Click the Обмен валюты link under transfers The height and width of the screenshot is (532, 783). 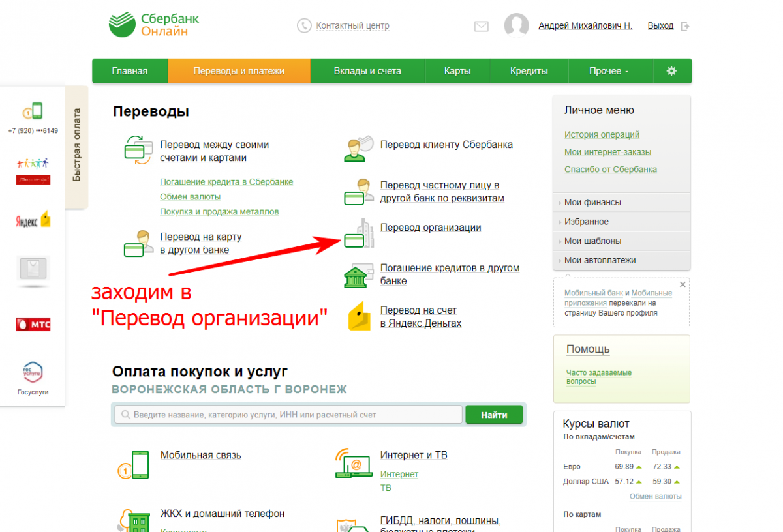(x=190, y=196)
